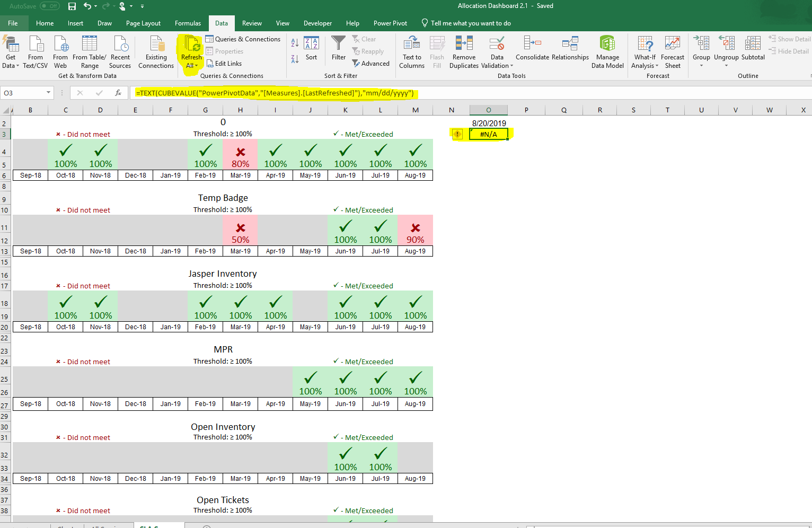Screen dimensions: 812x528
Task: Click the Sort dialog button
Action: point(311,48)
